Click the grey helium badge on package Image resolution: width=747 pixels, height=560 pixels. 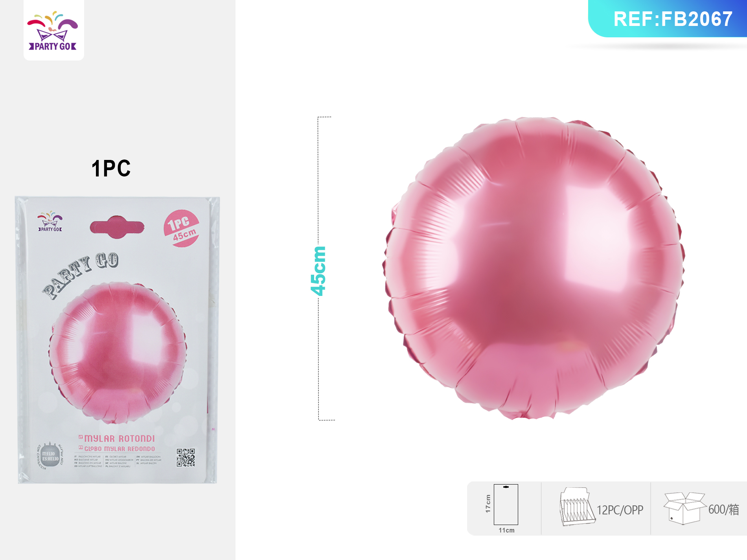click(50, 456)
